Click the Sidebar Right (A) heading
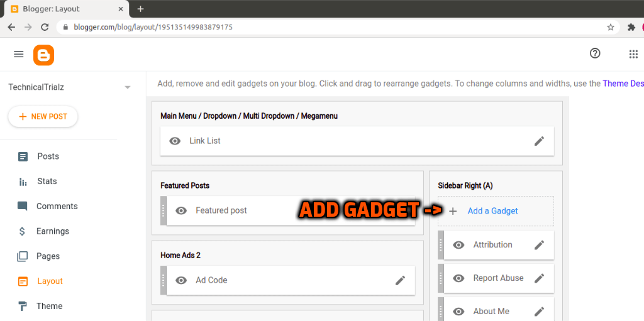The image size is (644, 321). pos(465,185)
